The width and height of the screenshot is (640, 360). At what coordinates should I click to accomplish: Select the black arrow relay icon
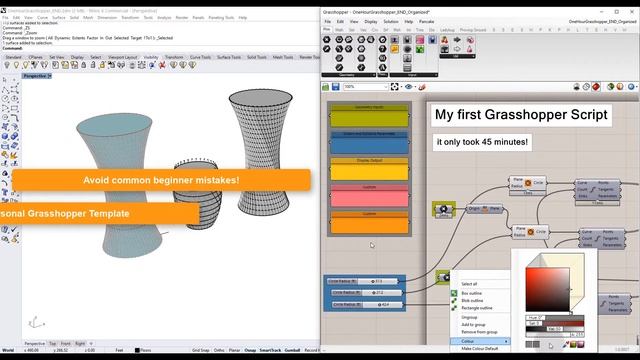457,40
